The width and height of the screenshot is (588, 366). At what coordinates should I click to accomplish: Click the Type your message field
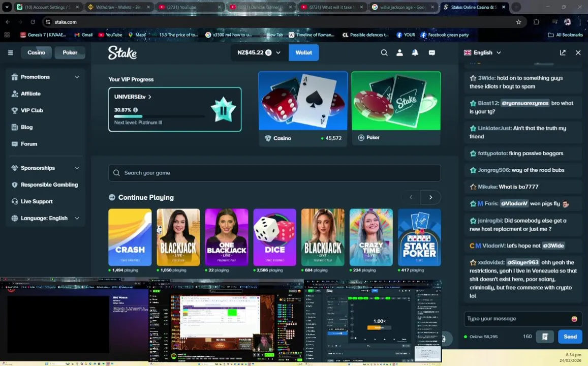(523, 319)
